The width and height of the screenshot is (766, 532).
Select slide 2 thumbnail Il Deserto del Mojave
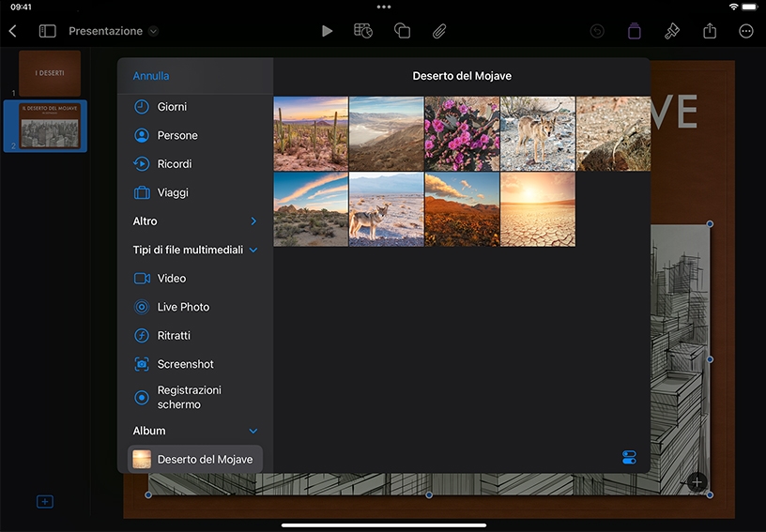[50, 126]
